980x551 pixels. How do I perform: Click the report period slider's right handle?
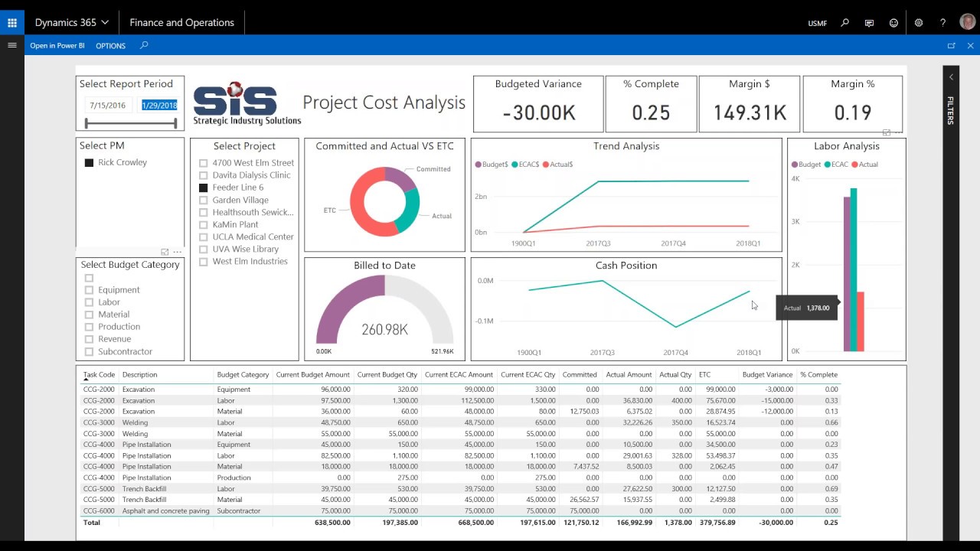[x=175, y=122]
